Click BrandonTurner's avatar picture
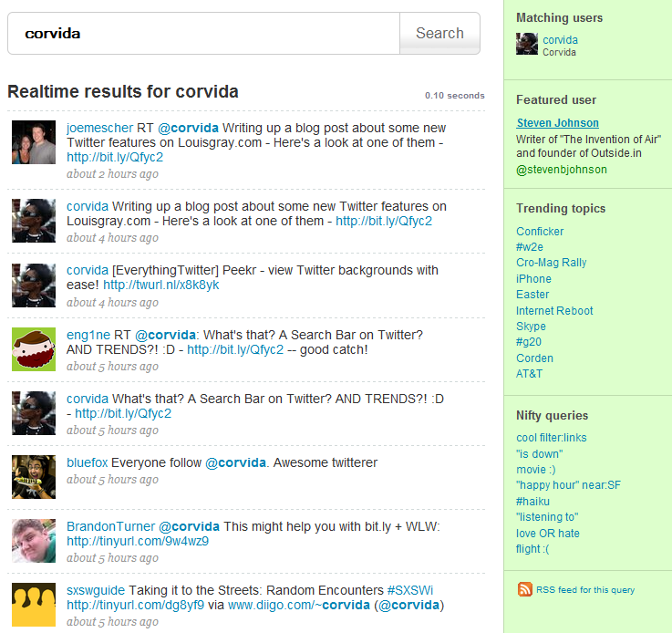Screen dimensions: 672x633 (x=34, y=541)
